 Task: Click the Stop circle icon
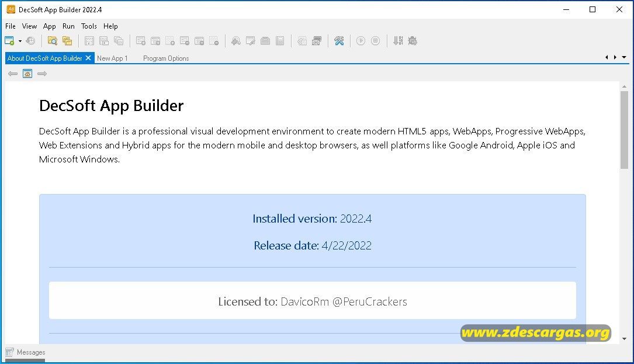[x=375, y=40]
